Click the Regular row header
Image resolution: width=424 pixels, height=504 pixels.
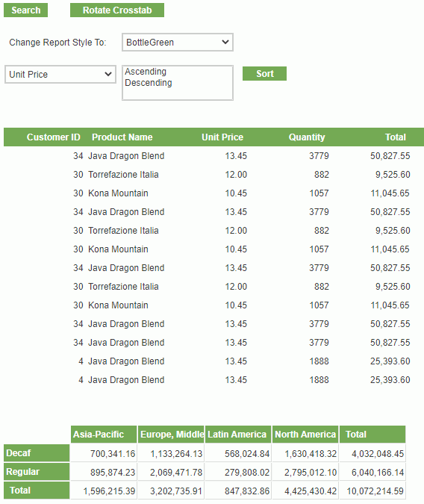(x=37, y=472)
